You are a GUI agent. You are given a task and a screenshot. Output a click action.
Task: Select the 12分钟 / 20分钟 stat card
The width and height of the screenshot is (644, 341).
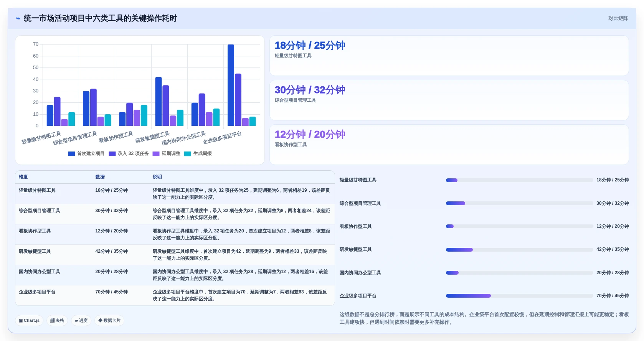[449, 145]
